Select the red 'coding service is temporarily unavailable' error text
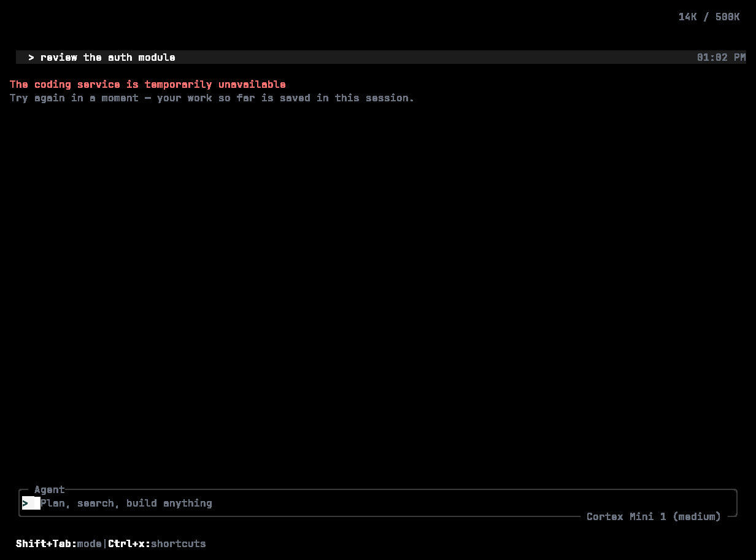The width and height of the screenshot is (756, 560). click(x=148, y=84)
